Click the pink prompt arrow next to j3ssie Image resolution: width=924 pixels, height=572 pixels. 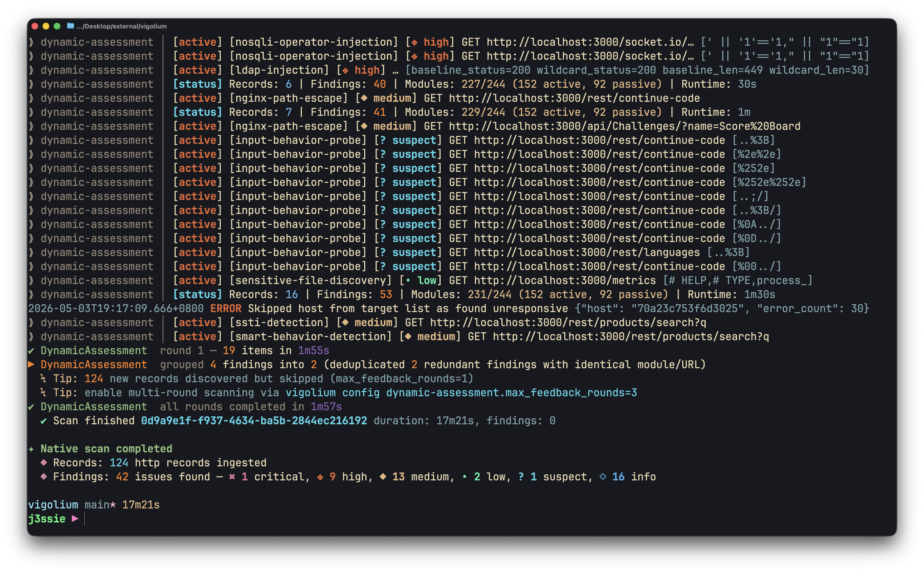pyautogui.click(x=75, y=519)
